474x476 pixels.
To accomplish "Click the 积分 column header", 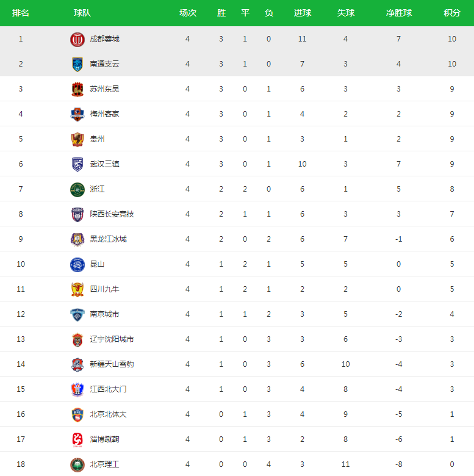I will 452,13.
